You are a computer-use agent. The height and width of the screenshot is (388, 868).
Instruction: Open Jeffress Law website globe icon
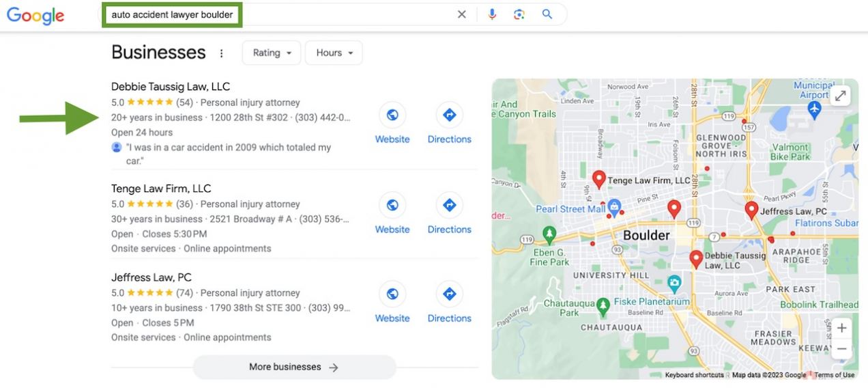(x=392, y=294)
